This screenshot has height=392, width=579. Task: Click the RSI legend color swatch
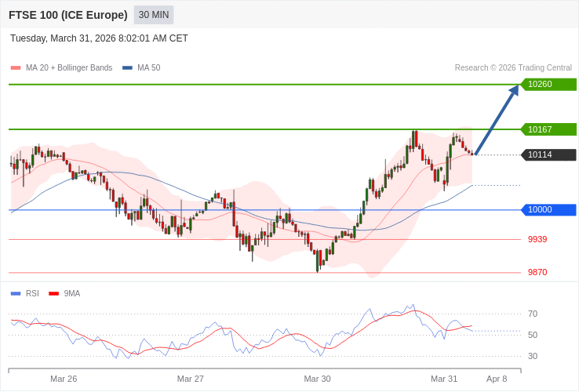16,294
